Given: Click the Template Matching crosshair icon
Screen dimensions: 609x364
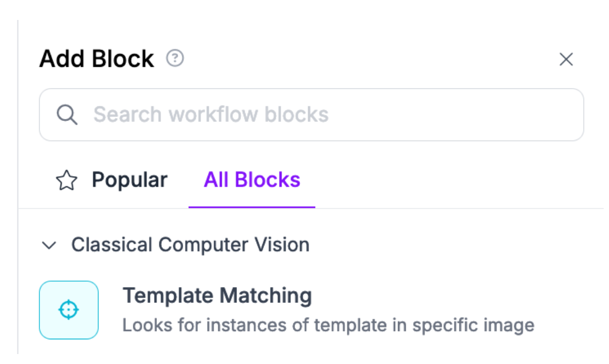Looking at the screenshot, I should coord(69,309).
